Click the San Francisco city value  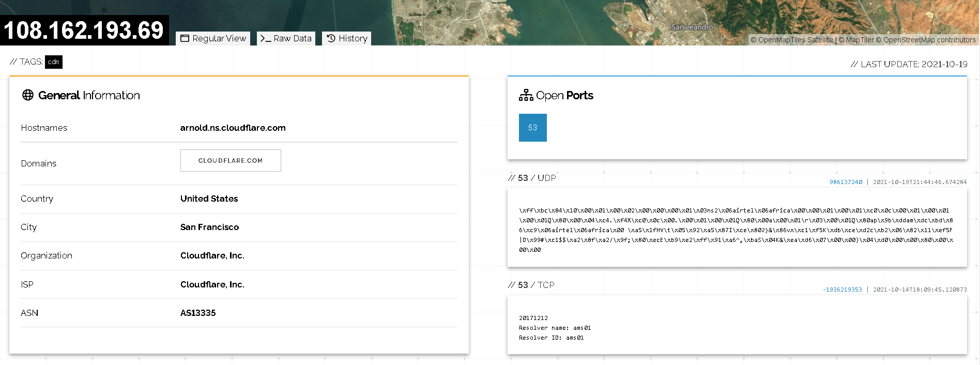pos(209,227)
